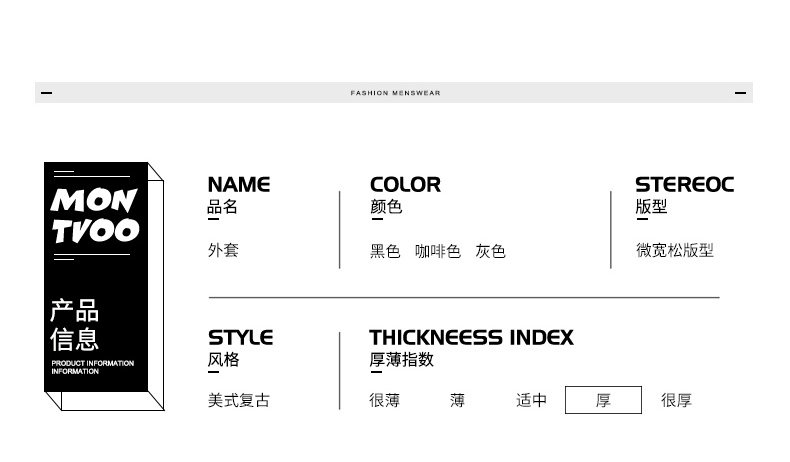Click the COLOR heading
This screenshot has height=462, width=790.
405,185
